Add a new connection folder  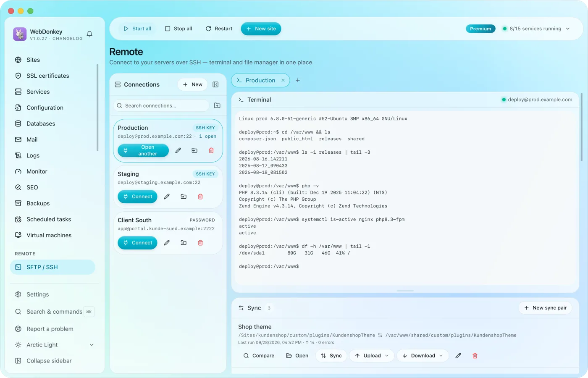pos(217,105)
